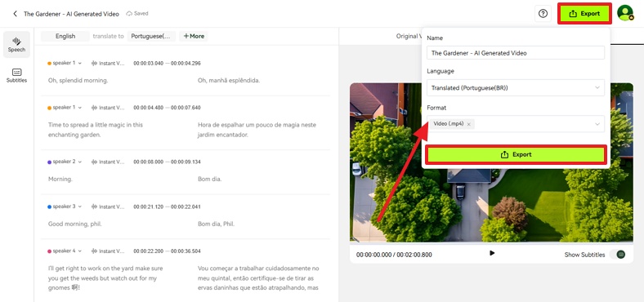Click the Original Video tab
Viewport: 644px width, 302px height.
pyautogui.click(x=409, y=36)
